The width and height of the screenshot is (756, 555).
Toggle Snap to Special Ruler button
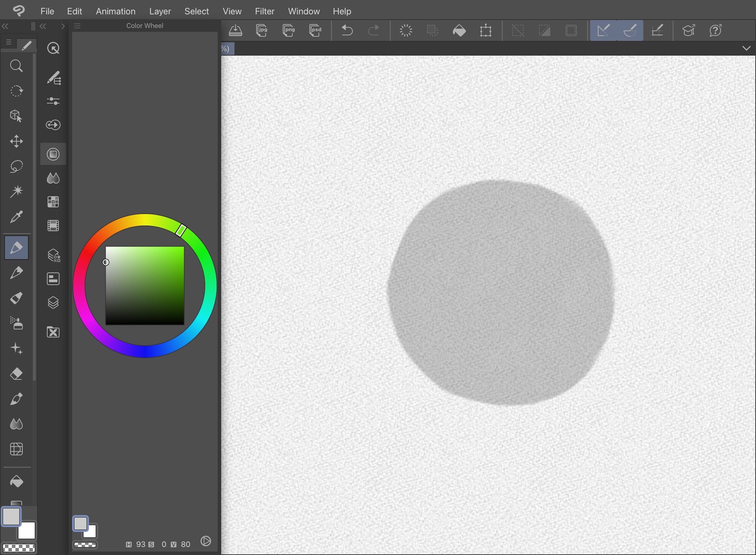coord(630,30)
